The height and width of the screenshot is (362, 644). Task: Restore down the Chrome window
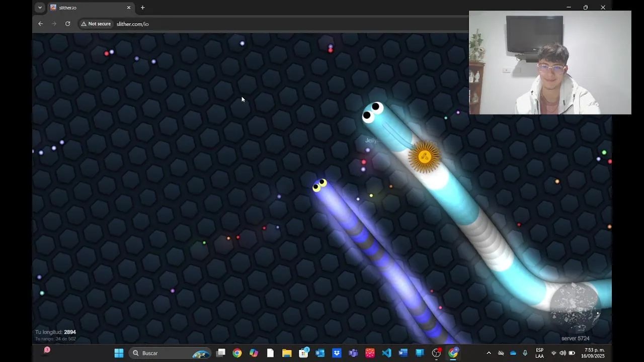pos(586,8)
